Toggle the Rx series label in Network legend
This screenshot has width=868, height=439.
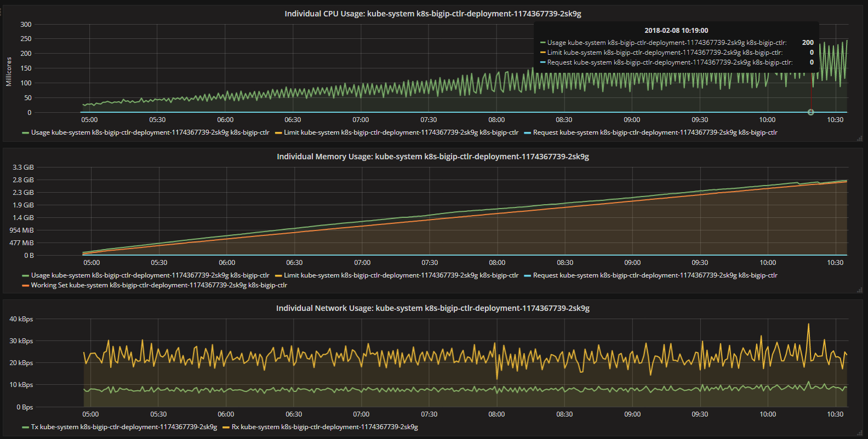(x=325, y=427)
